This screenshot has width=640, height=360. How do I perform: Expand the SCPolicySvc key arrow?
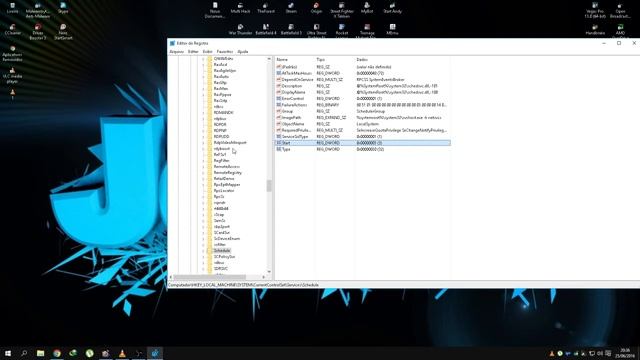(x=203, y=257)
